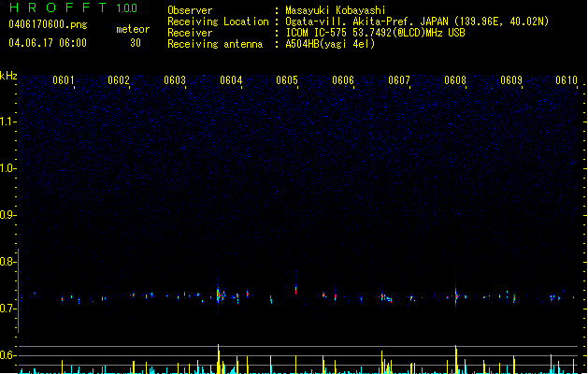Click the 0608 time marker
588x374 pixels.
tap(455, 80)
